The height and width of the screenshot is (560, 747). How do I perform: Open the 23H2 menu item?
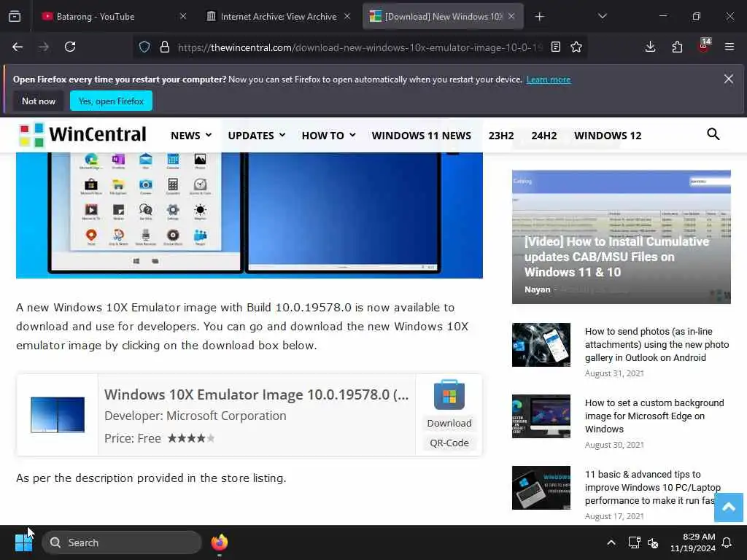click(x=501, y=135)
